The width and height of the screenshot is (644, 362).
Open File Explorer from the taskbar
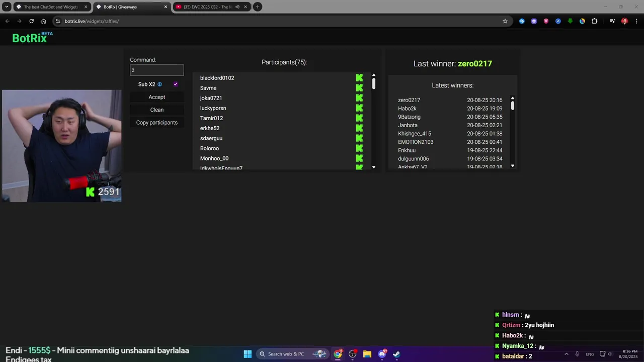point(367,354)
